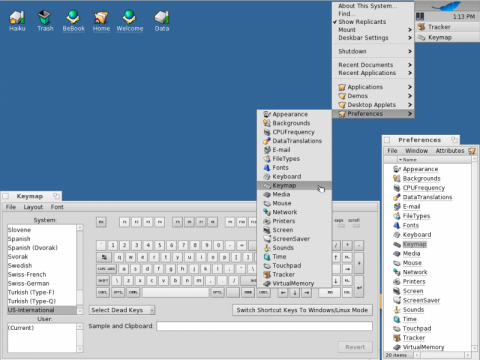
Task: Open the BeBook desktop icon
Action: [73, 21]
